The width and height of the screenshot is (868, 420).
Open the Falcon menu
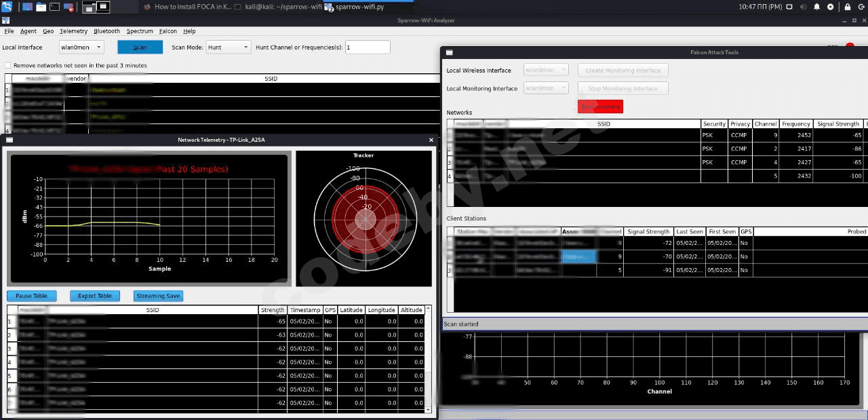tap(168, 31)
